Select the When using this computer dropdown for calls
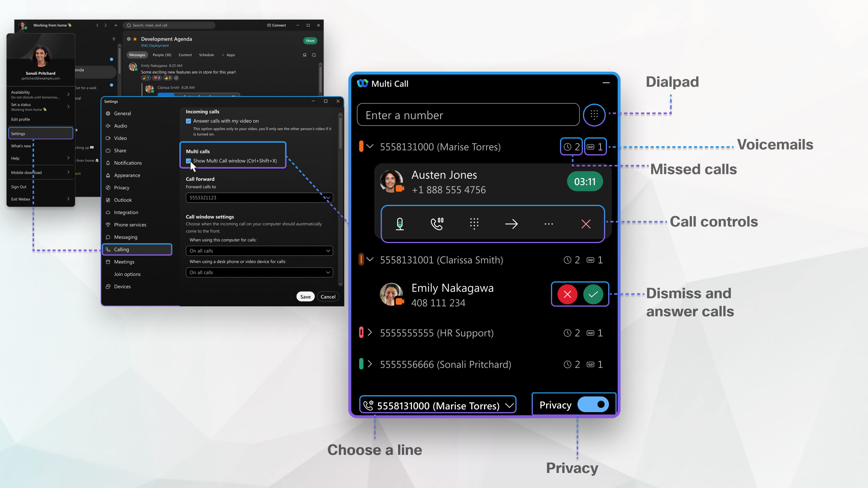Screen dimensions: 868x488 259,250
